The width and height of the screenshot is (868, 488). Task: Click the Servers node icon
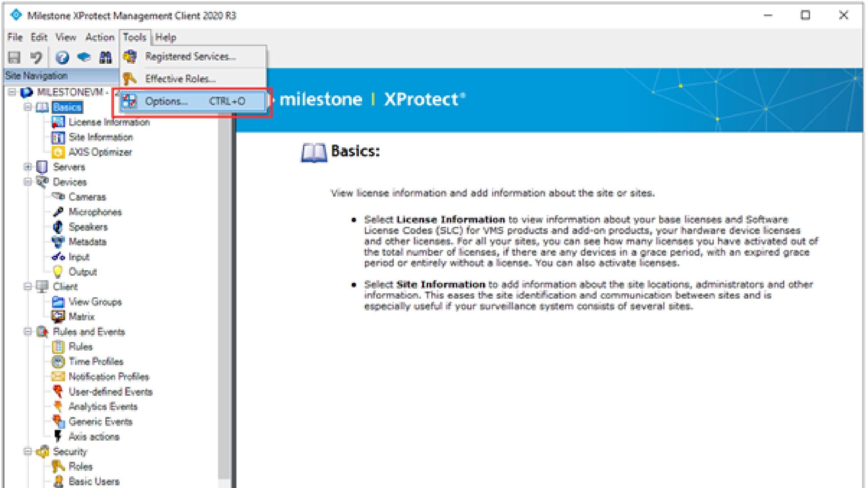pos(42,167)
